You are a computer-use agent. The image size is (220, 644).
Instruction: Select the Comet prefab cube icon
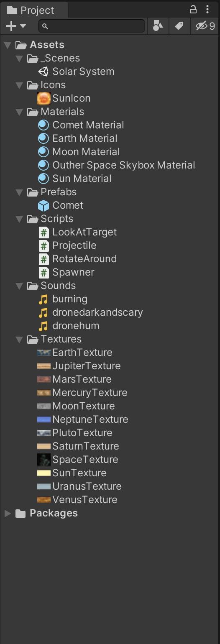43,205
